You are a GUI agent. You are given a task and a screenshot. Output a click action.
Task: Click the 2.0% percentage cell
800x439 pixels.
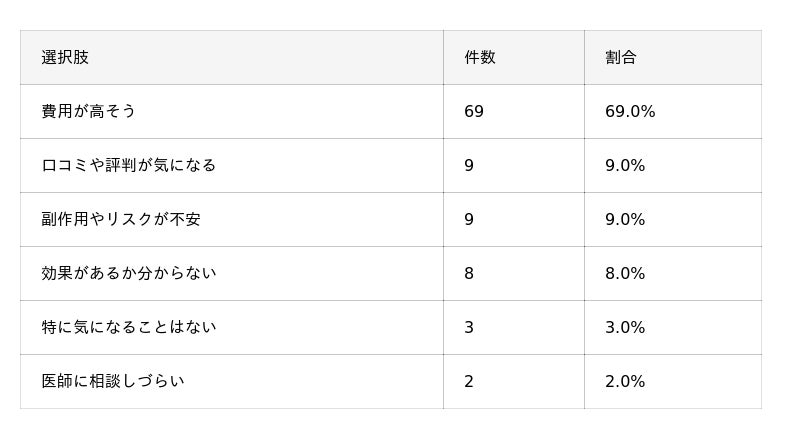(673, 381)
